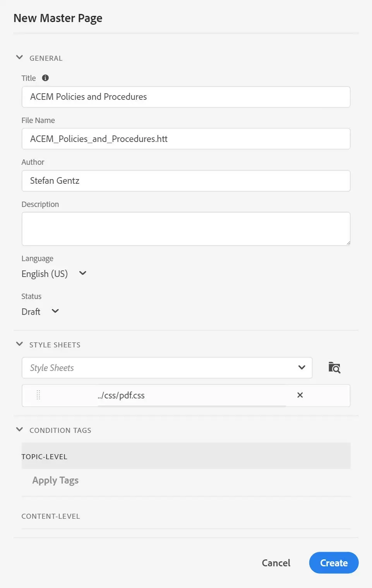Click the Create button

pos(333,563)
